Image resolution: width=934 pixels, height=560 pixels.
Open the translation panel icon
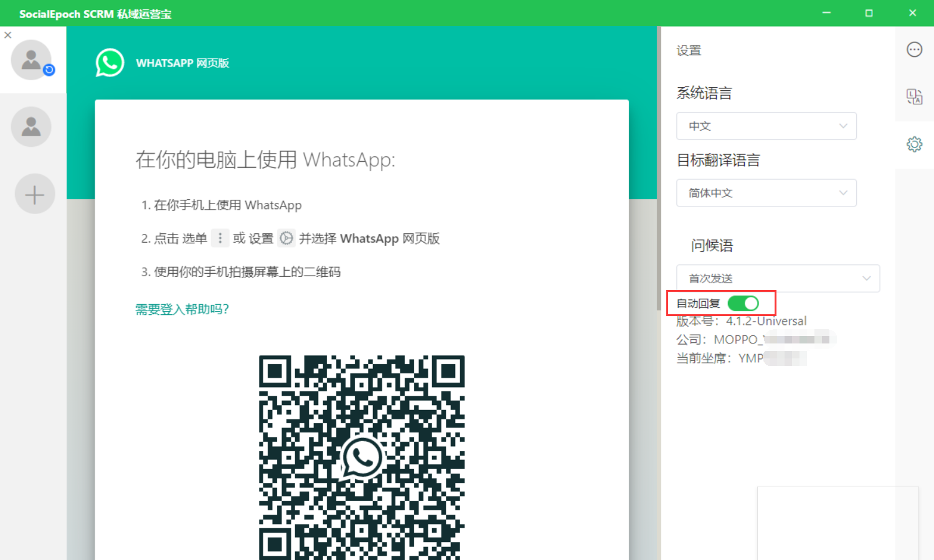pos(914,97)
